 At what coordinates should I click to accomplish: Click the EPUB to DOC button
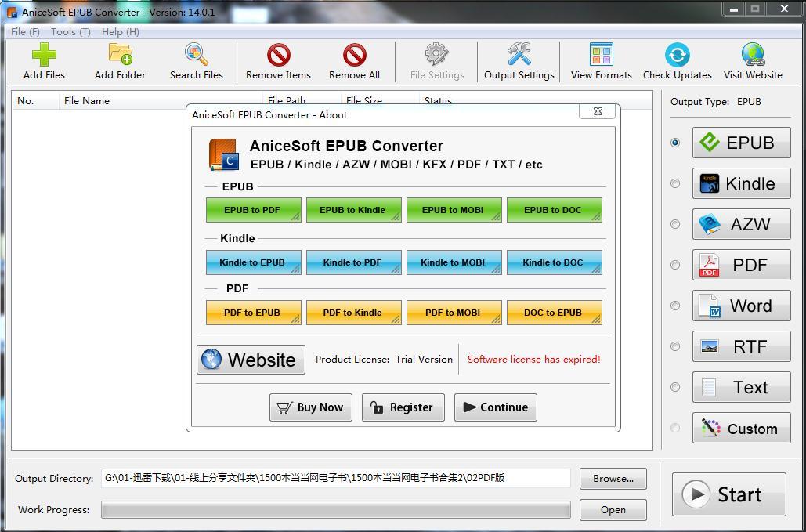click(x=554, y=210)
